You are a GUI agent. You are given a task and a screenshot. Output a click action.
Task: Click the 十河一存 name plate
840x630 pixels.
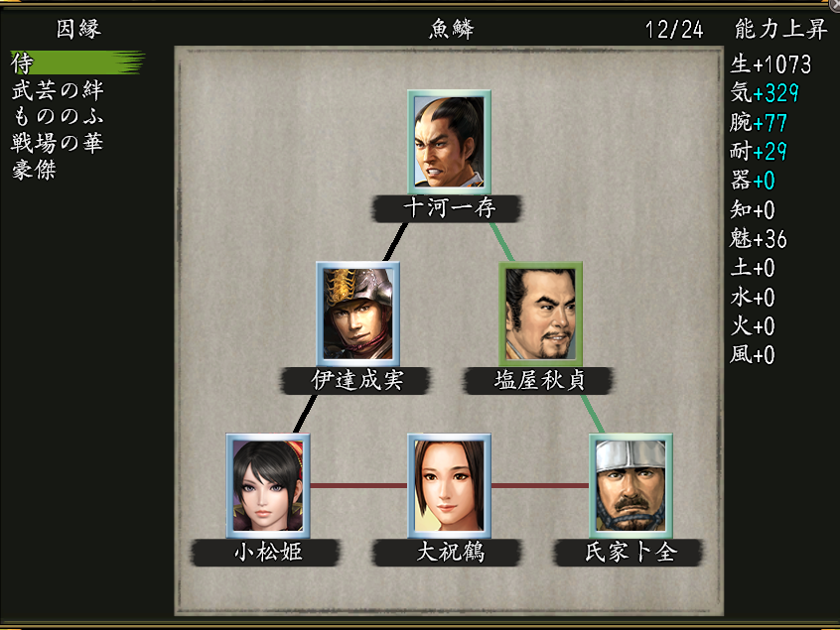[448, 208]
